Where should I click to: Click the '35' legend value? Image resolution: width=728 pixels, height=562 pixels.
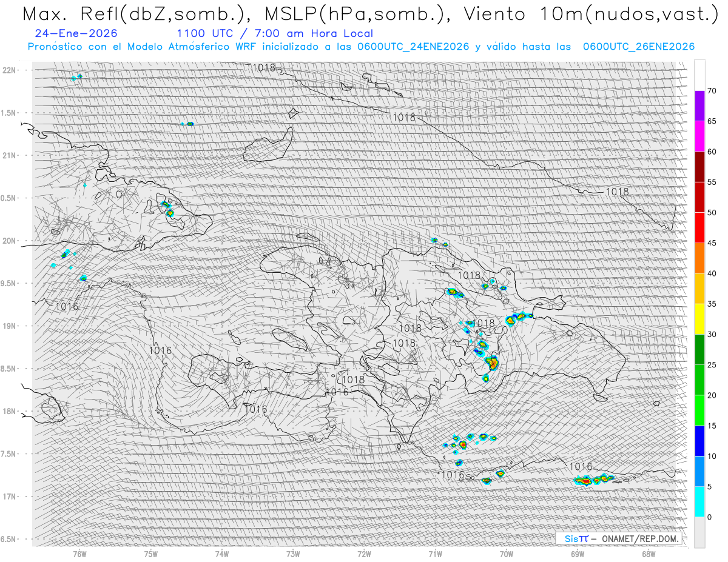pyautogui.click(x=712, y=304)
